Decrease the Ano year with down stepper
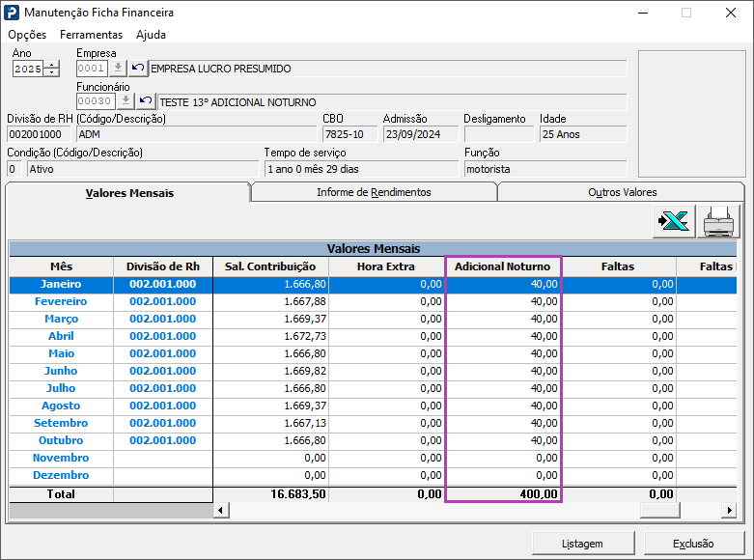 tap(51, 72)
